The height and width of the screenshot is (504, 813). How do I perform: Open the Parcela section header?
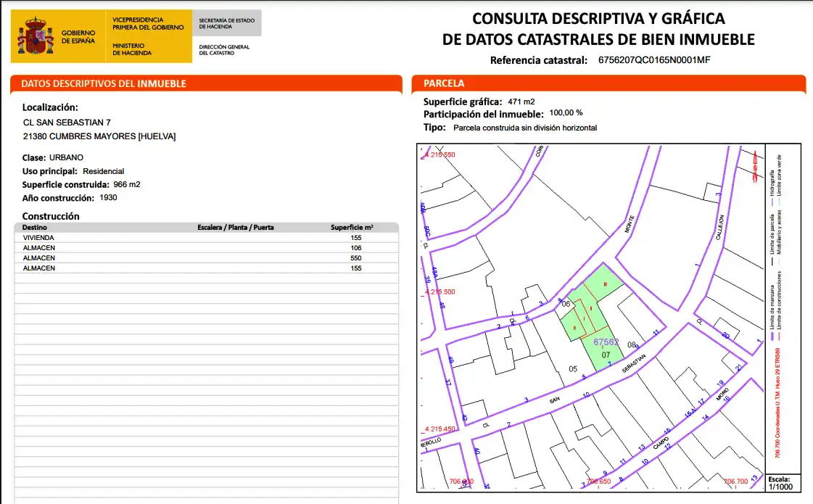coord(608,83)
